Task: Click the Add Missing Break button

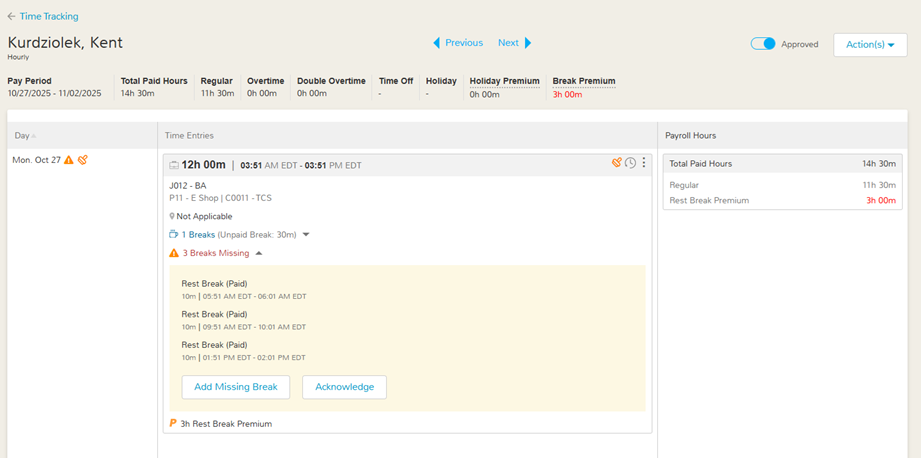Action: [x=236, y=387]
